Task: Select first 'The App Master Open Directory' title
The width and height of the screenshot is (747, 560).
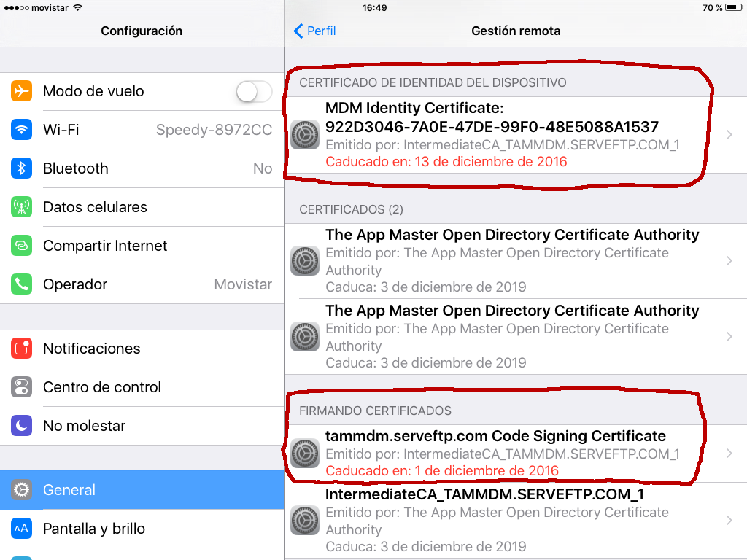Action: 512,235
